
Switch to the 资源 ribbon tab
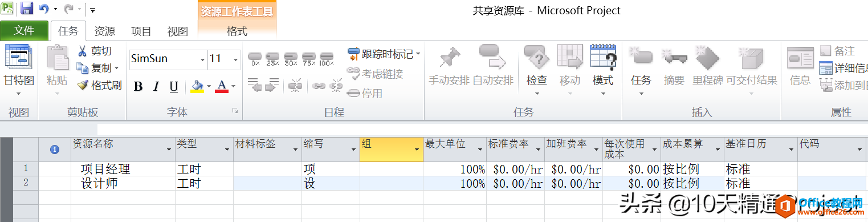(104, 31)
